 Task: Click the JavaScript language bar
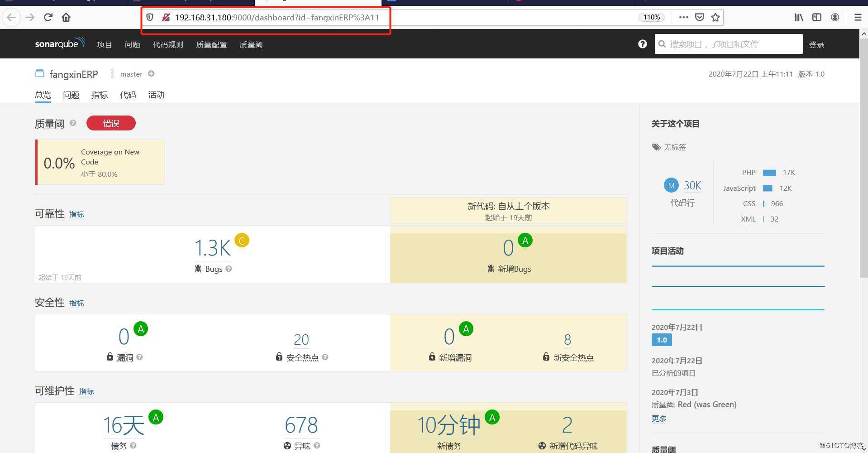click(768, 188)
